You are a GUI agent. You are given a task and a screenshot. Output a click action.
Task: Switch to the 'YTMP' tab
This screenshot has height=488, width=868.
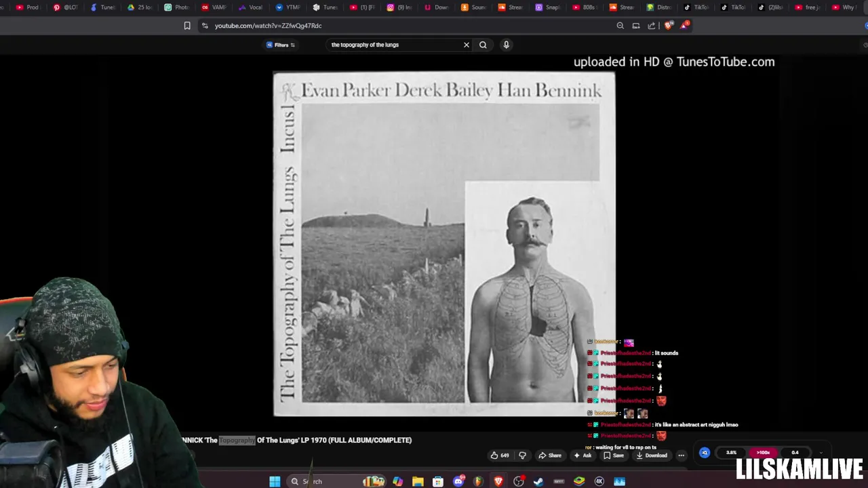[288, 7]
